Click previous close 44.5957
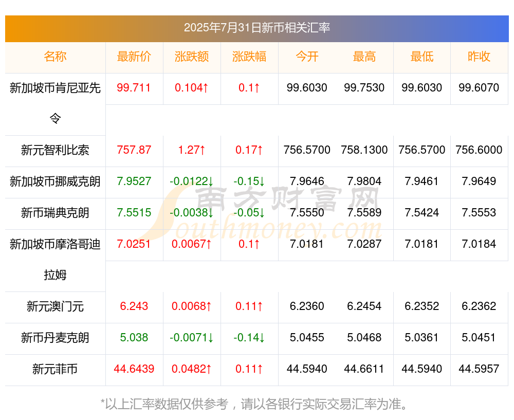This screenshot has width=514, height=420. click(479, 369)
